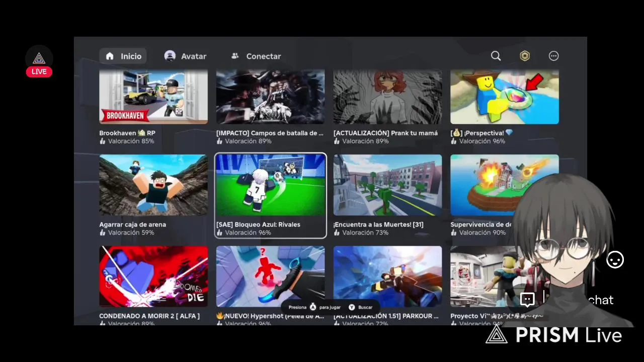The width and height of the screenshot is (644, 362).
Task: Click 'Valoración 90%' rating text
Action: click(482, 233)
